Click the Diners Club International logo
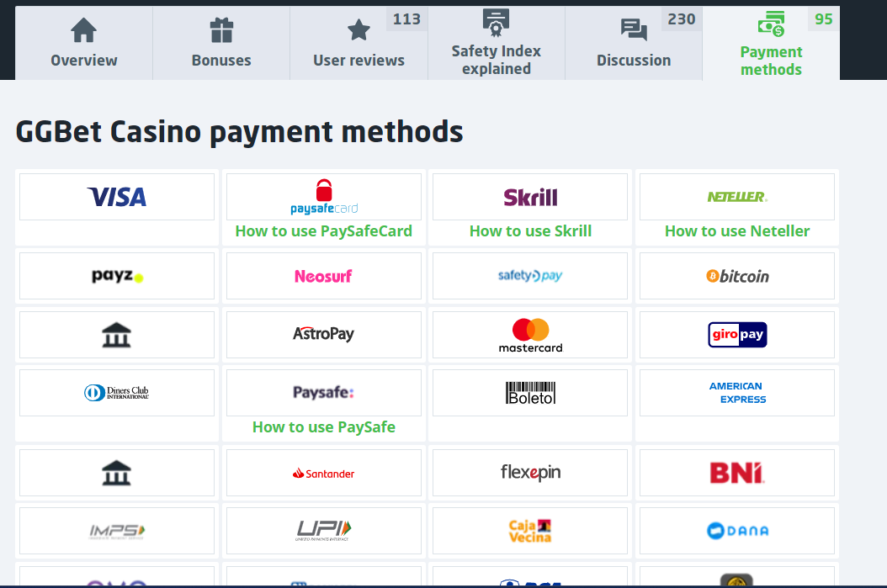The width and height of the screenshot is (887, 588). click(117, 393)
